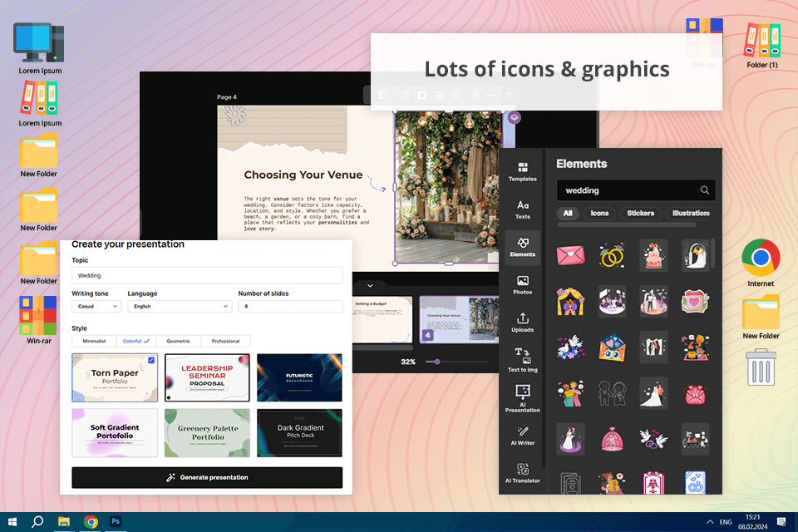Viewport: 798px width, 532px height.
Task: Open the recycle bin desktop icon
Action: coord(761,367)
